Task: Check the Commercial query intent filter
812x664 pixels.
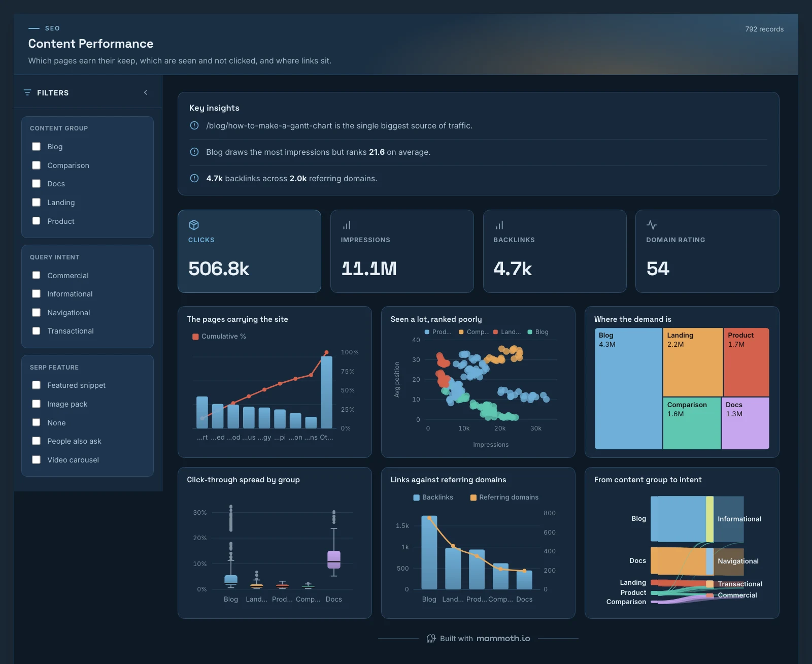Action: (37, 275)
